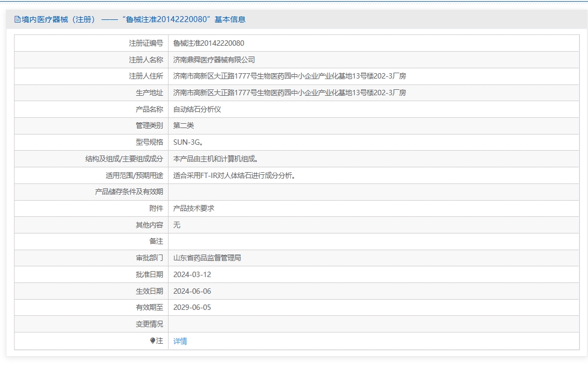Image resolution: width=588 pixels, height=368 pixels.
Task: Select registration number value 鲁械注准20142220080 in the table
Action: click(208, 43)
